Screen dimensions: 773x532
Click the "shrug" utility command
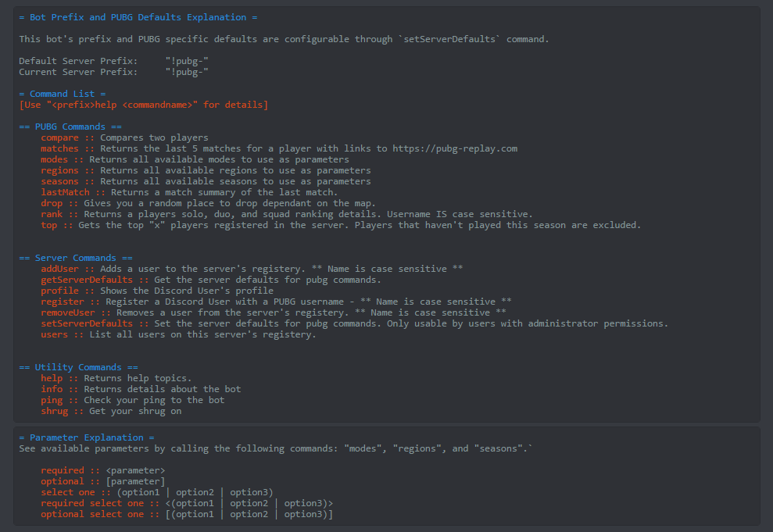(54, 411)
